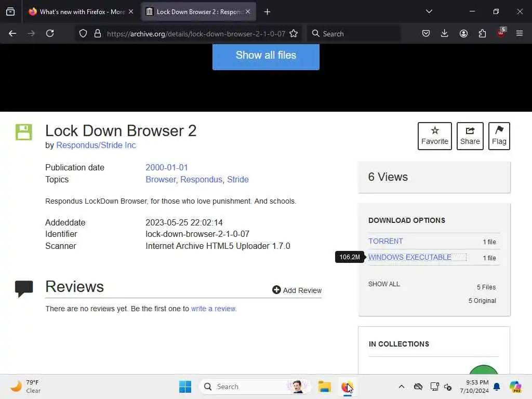The width and height of the screenshot is (532, 399).
Task: Click the Windows taskbar Search box
Action: (255, 387)
